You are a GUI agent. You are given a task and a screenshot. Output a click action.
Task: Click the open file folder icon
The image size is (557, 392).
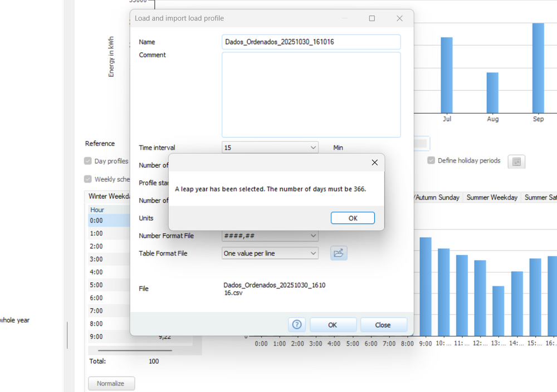[339, 253]
